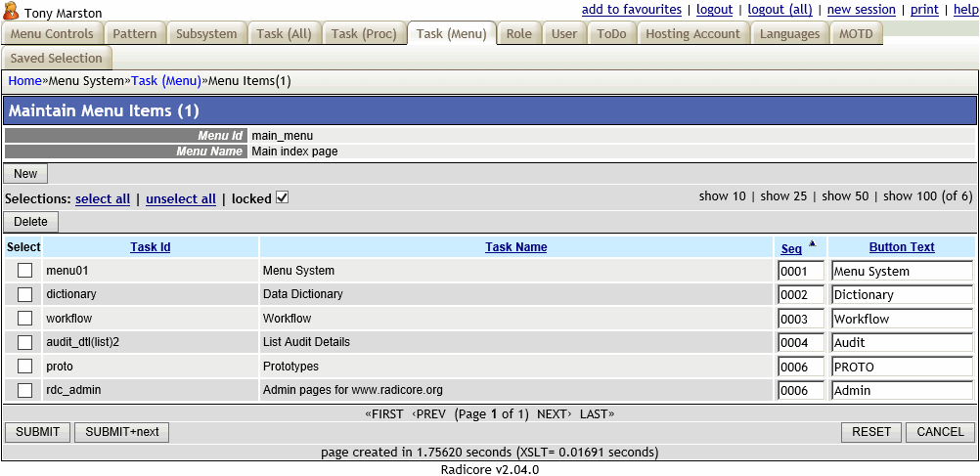980x476 pixels.
Task: Open the Saved Selection tab
Action: pos(56,59)
